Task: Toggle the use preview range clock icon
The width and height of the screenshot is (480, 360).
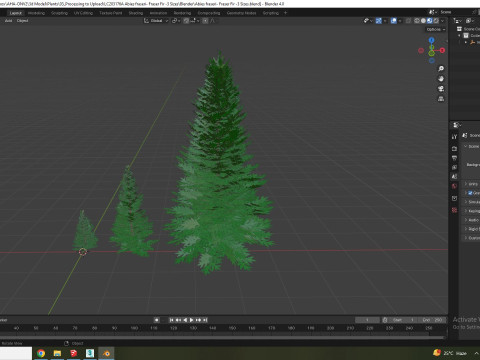Action: (385, 320)
